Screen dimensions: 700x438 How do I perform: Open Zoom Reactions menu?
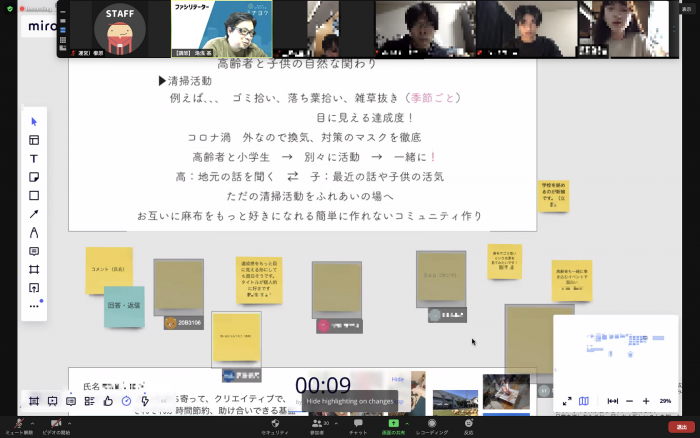tap(468, 426)
